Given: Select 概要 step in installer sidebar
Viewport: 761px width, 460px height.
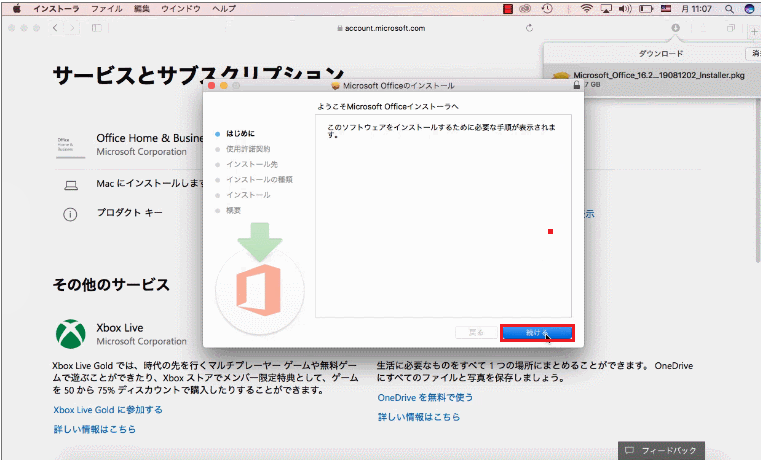Looking at the screenshot, I should (233, 211).
